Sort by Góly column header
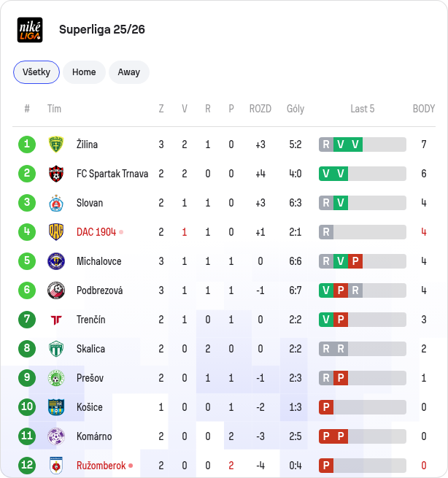This screenshot has width=448, height=478. (296, 109)
